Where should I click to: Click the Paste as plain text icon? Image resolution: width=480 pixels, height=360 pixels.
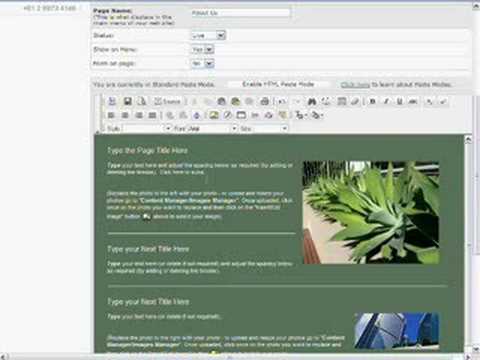coord(235,101)
